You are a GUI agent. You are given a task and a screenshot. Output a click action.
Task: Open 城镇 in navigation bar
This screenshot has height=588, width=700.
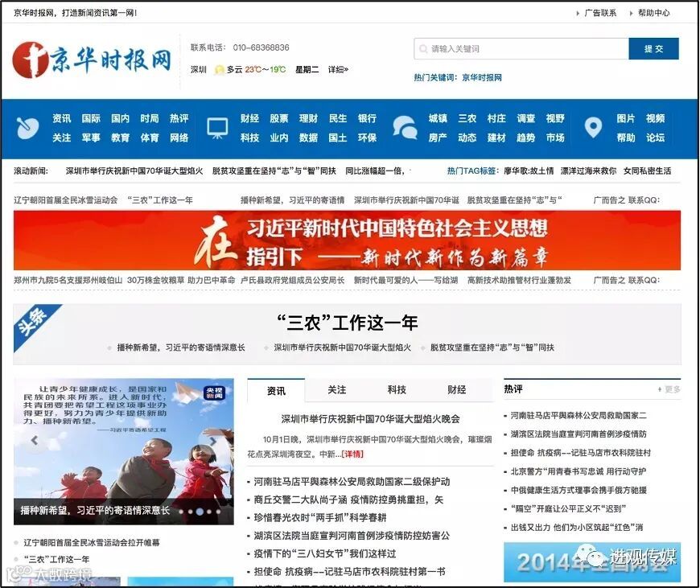pos(438,118)
